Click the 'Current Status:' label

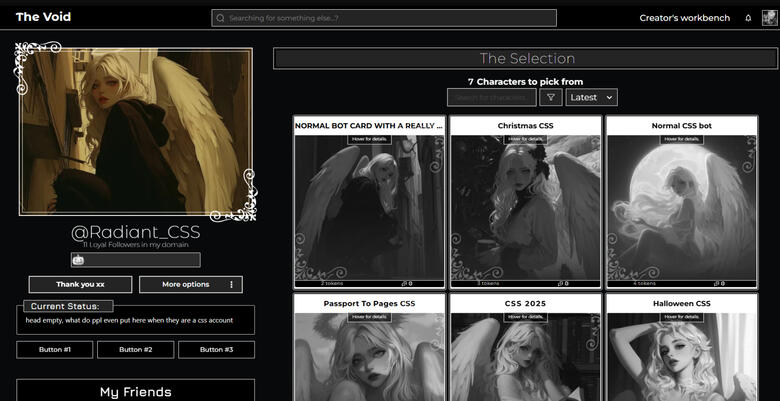[65, 306]
